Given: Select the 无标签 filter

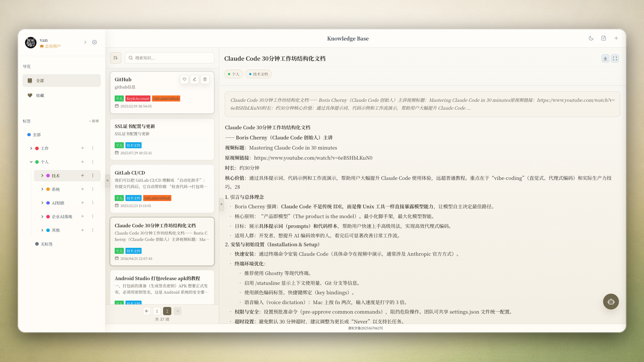Looking at the screenshot, I should (44, 244).
